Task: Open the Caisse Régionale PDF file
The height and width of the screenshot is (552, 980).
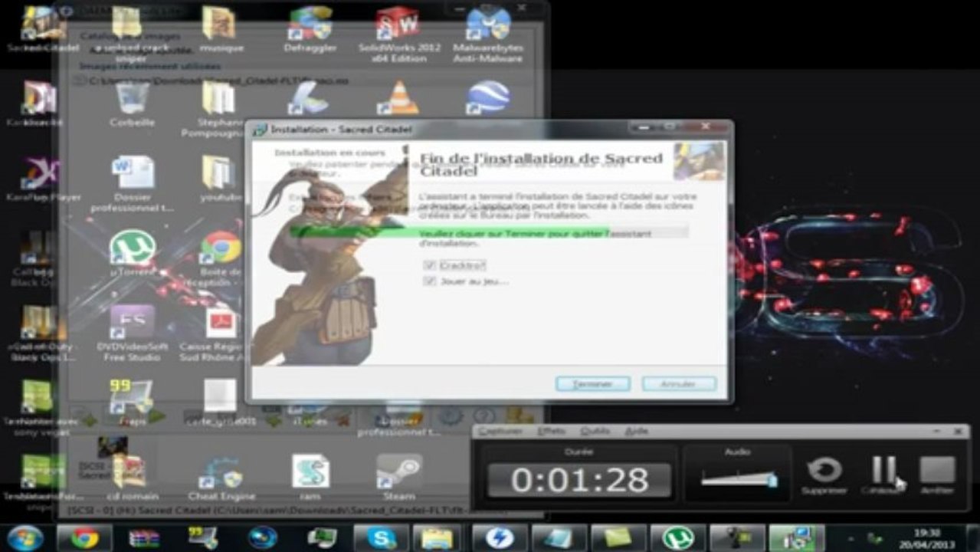Action: point(221,333)
